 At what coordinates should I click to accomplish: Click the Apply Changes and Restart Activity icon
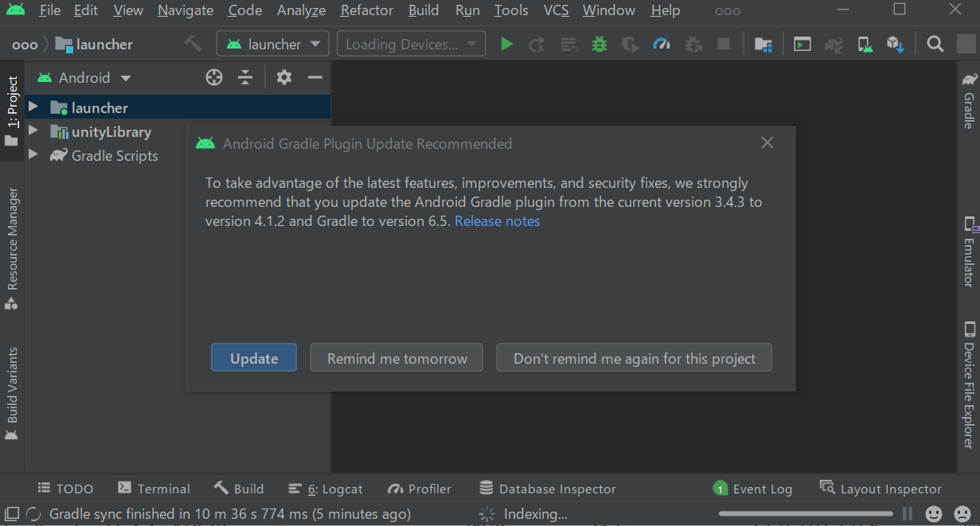click(x=537, y=45)
